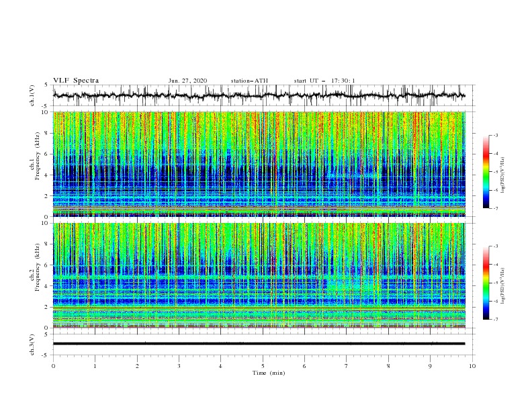Click the "ch.3(V)" axis label
The height and width of the screenshot is (411, 532).
pos(32,345)
